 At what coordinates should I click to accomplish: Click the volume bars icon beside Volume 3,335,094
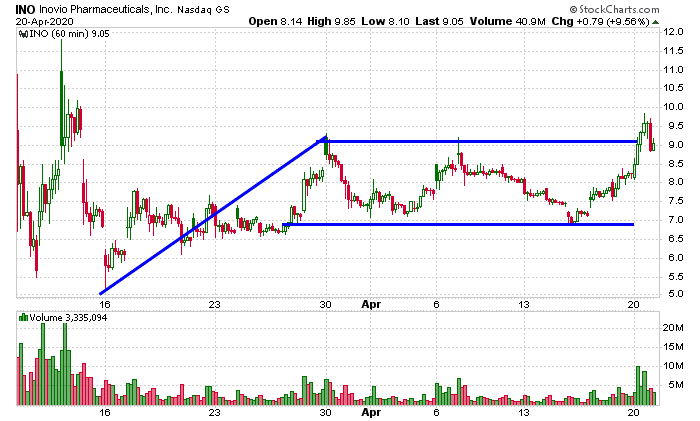pyautogui.click(x=23, y=318)
